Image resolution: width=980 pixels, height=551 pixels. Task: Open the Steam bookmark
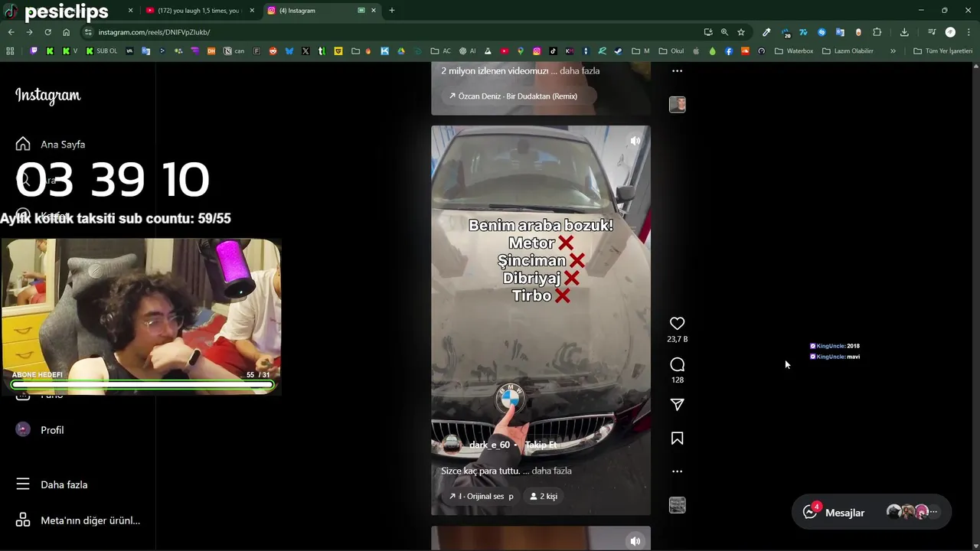(x=618, y=51)
